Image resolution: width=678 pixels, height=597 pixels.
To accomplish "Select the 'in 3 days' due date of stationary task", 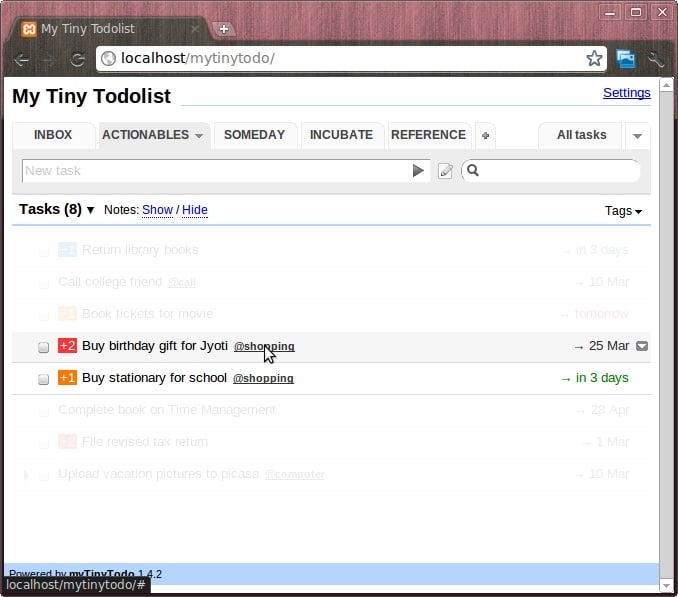I will pos(602,378).
